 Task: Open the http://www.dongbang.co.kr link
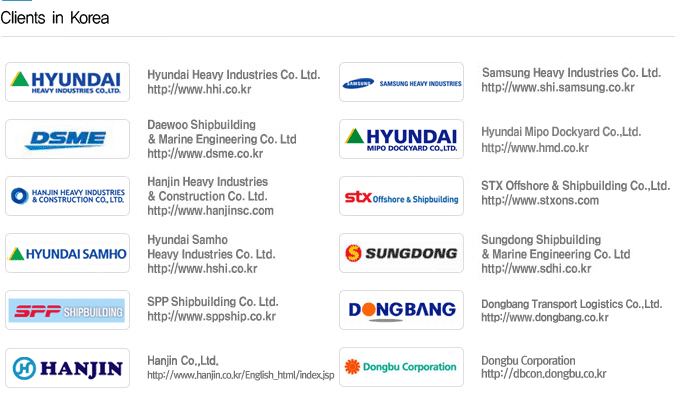(545, 318)
